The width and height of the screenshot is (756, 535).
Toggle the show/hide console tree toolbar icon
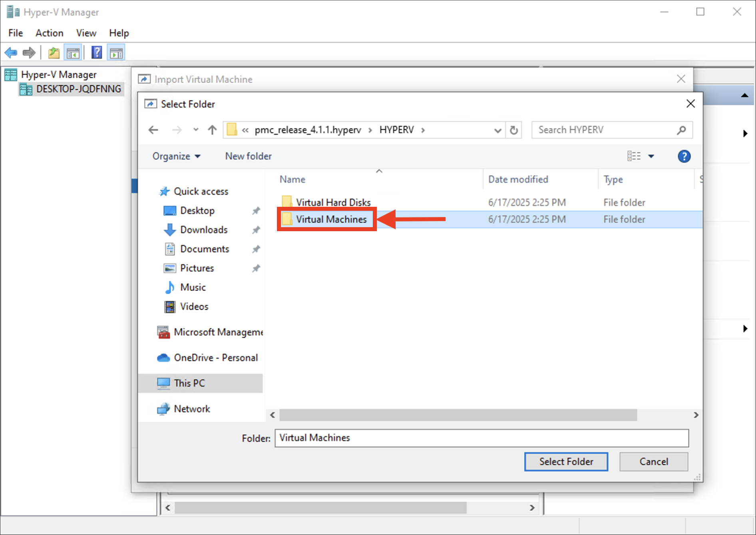click(x=73, y=53)
